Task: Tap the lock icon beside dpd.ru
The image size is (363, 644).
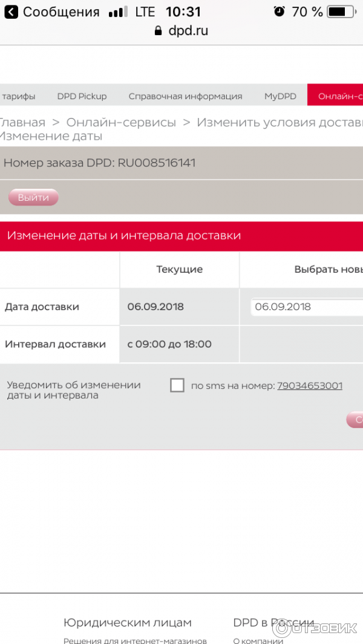Action: click(159, 31)
